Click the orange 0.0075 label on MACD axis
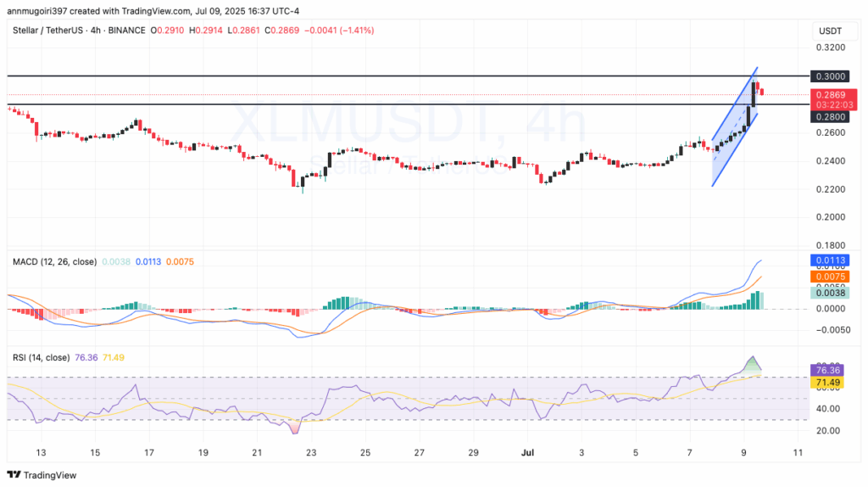868x487 pixels. click(x=830, y=277)
